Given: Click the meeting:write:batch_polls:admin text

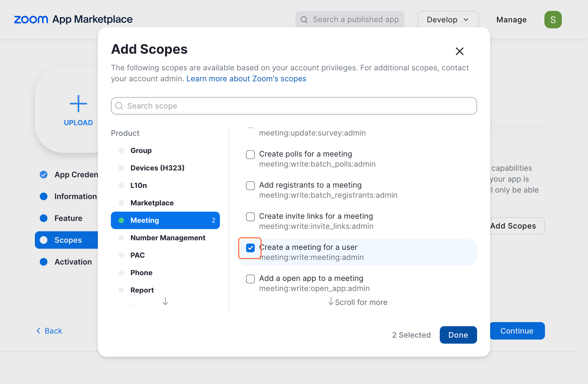Looking at the screenshot, I should click(x=317, y=164).
